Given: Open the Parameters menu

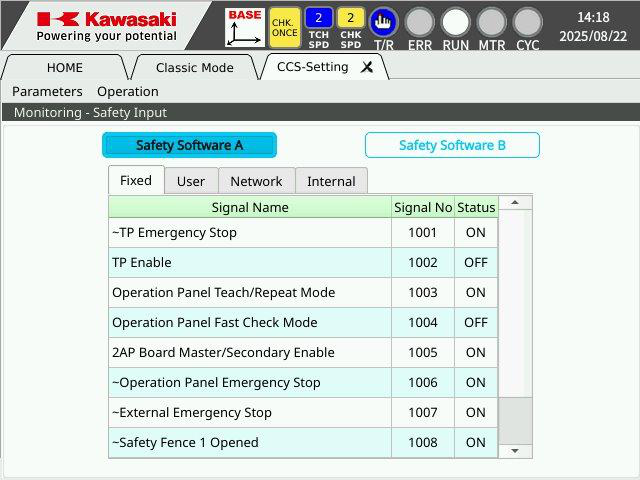Looking at the screenshot, I should 47,91.
